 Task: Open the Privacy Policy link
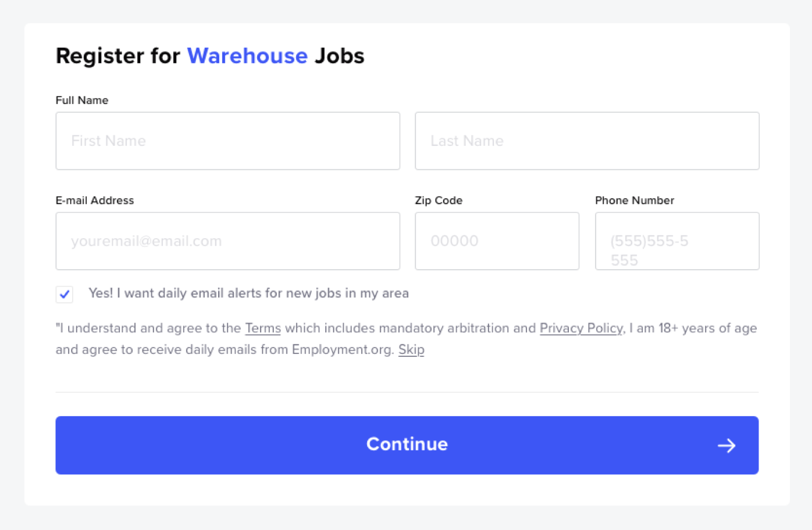click(x=580, y=328)
